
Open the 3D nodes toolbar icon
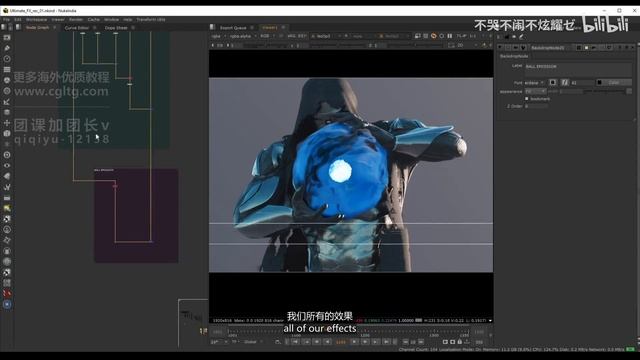tap(7, 133)
